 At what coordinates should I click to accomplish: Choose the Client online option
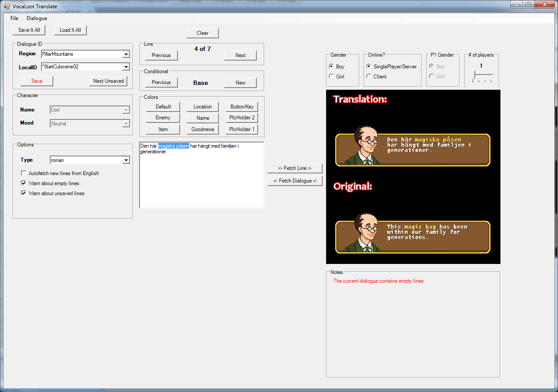coord(369,76)
